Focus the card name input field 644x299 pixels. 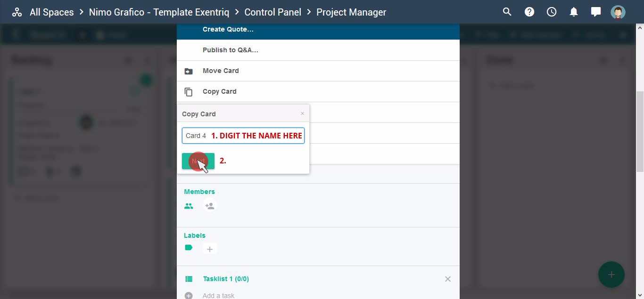243,136
